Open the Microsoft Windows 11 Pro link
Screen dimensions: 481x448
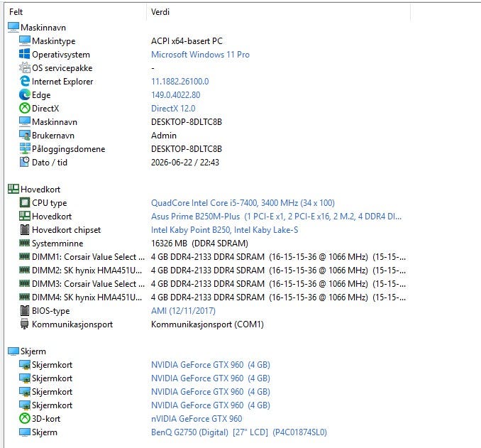click(x=200, y=55)
